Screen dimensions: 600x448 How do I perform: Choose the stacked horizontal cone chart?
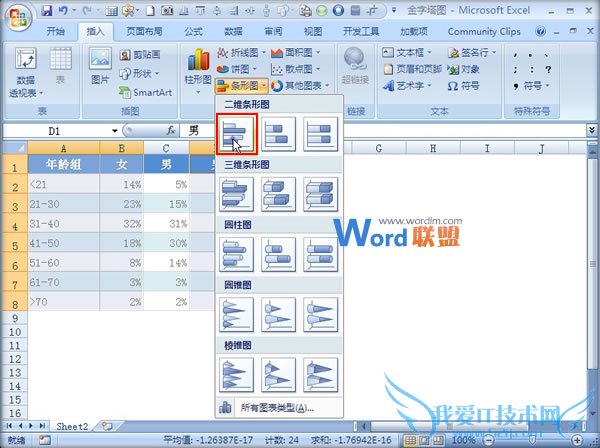pyautogui.click(x=278, y=314)
